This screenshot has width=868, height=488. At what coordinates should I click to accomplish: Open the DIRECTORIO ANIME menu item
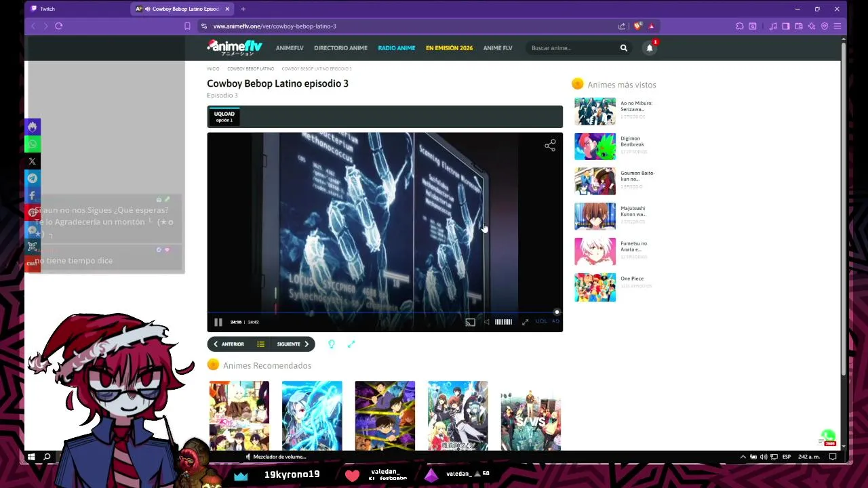(x=340, y=48)
